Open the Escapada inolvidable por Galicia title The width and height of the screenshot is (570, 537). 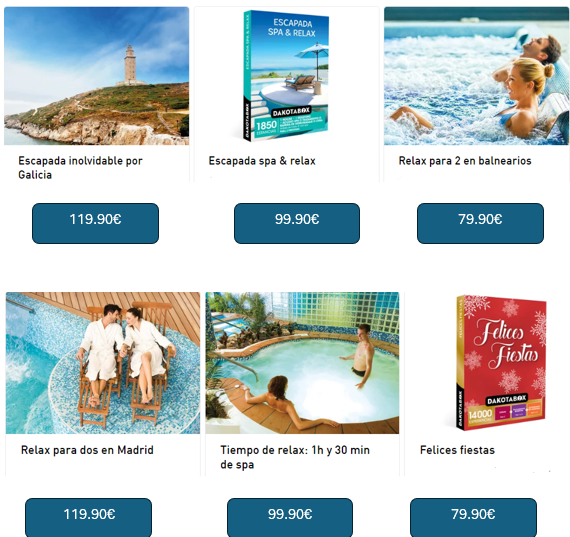tap(80, 168)
